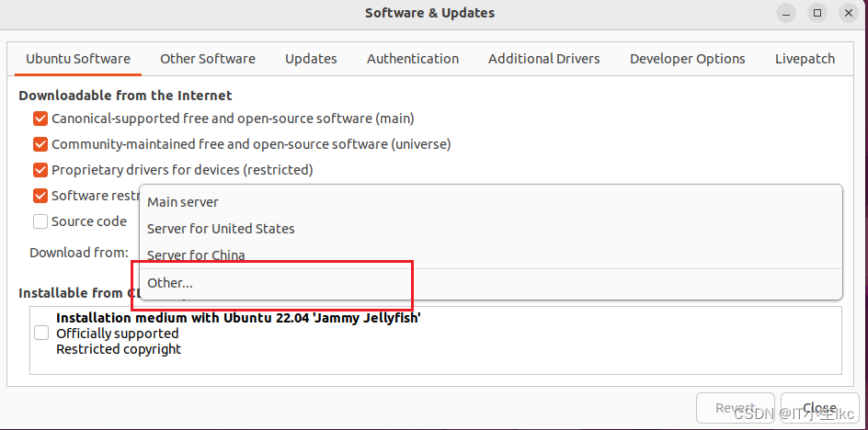The image size is (868, 430).
Task: Select Server for United States option
Action: [x=491, y=229]
